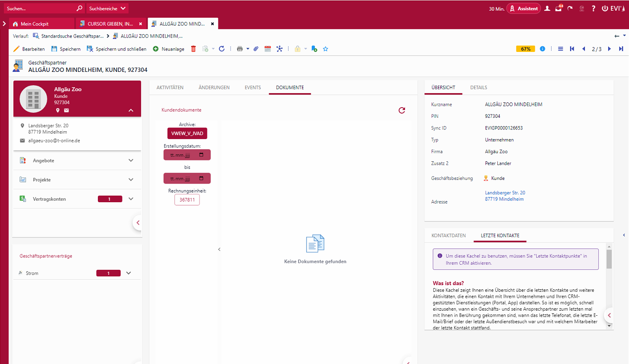Image resolution: width=629 pixels, height=364 pixels.
Task: Open the Kontaktdaten tab
Action: pyautogui.click(x=448, y=236)
